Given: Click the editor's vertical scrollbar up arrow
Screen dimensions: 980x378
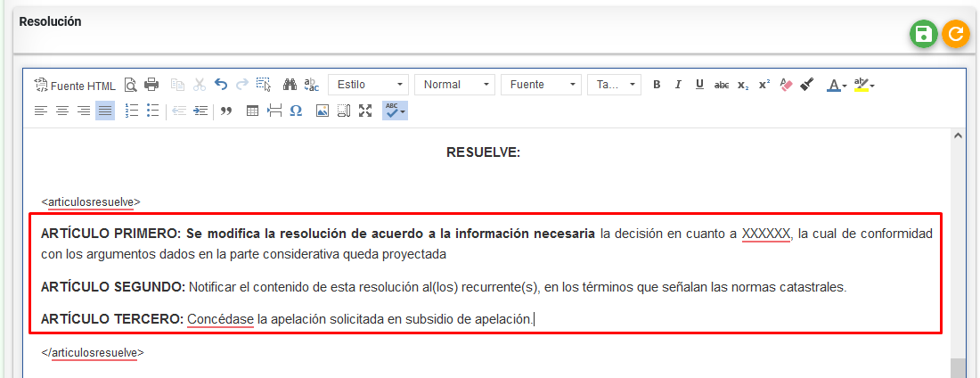Looking at the screenshot, I should click(x=958, y=136).
